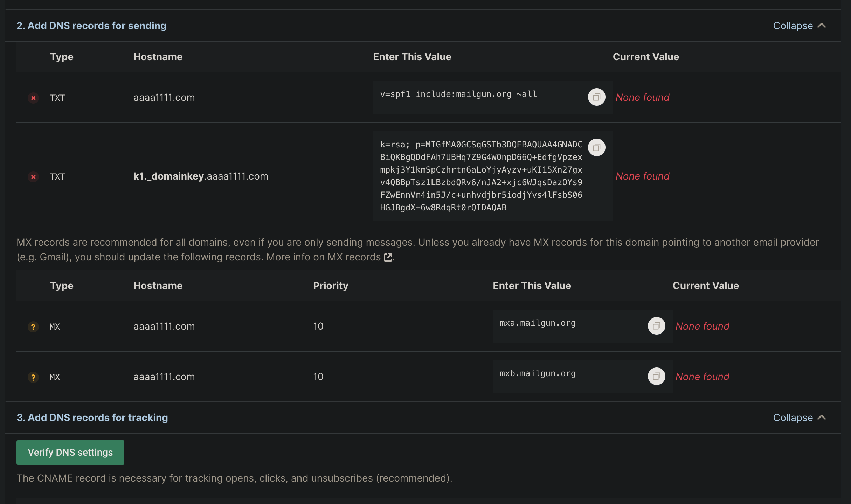
Task: Click red error icon on SPF TXT row
Action: 33,98
